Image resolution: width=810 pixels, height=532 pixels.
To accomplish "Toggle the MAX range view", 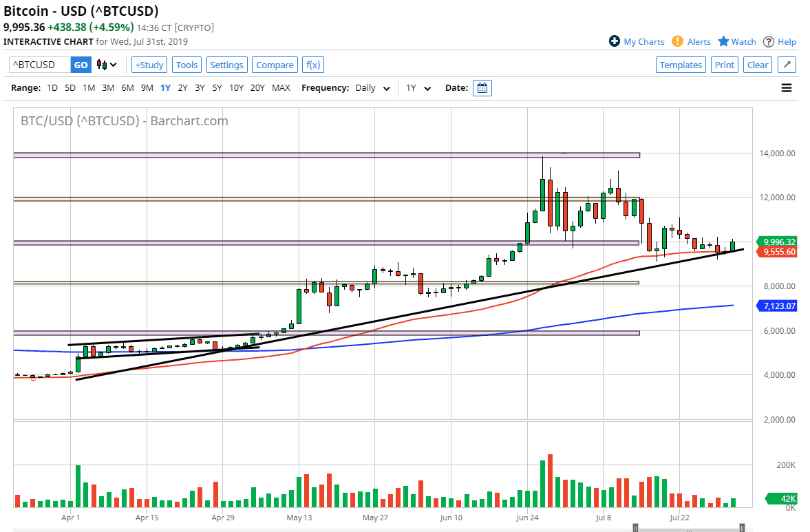I will [x=280, y=88].
